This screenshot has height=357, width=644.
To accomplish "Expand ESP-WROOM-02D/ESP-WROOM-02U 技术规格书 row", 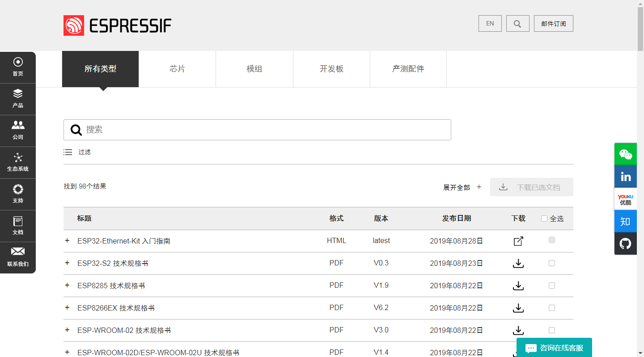I will [x=67, y=352].
